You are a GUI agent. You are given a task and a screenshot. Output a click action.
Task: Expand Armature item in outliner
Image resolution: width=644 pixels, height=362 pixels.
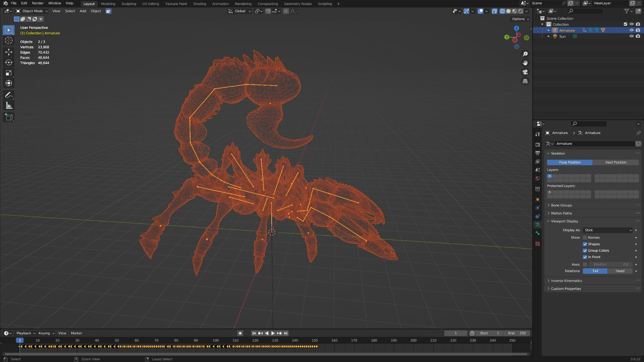point(549,30)
